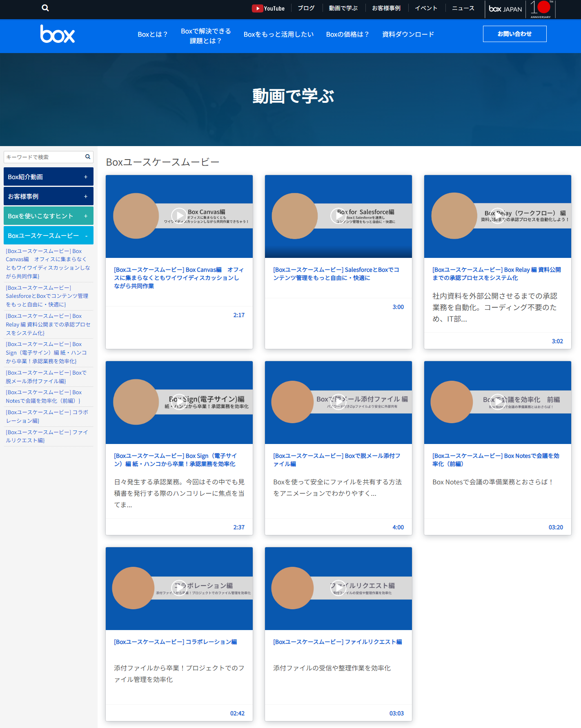Open card title Box Relay編 資料公開

pos(496,274)
